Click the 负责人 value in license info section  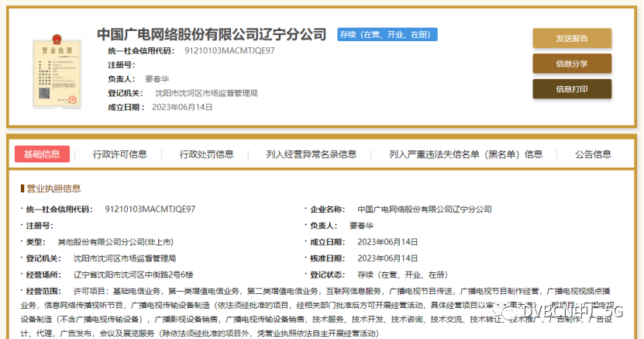[361, 226]
